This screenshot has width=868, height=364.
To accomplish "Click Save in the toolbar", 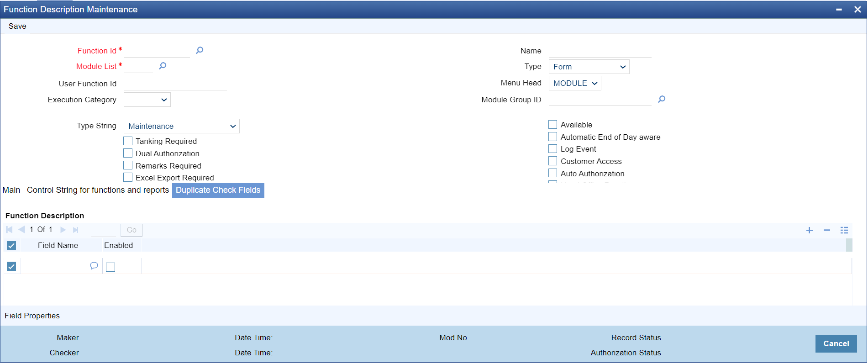I will pos(17,26).
